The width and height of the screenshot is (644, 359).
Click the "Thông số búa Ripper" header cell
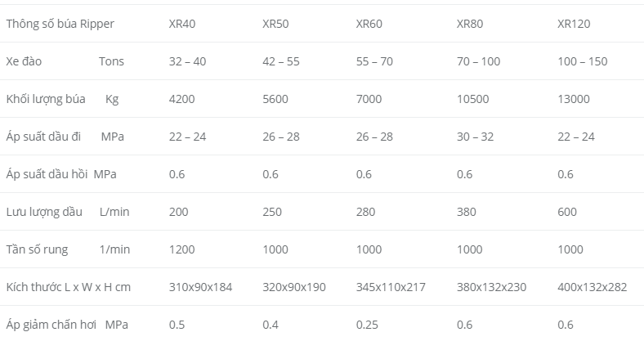coord(60,24)
